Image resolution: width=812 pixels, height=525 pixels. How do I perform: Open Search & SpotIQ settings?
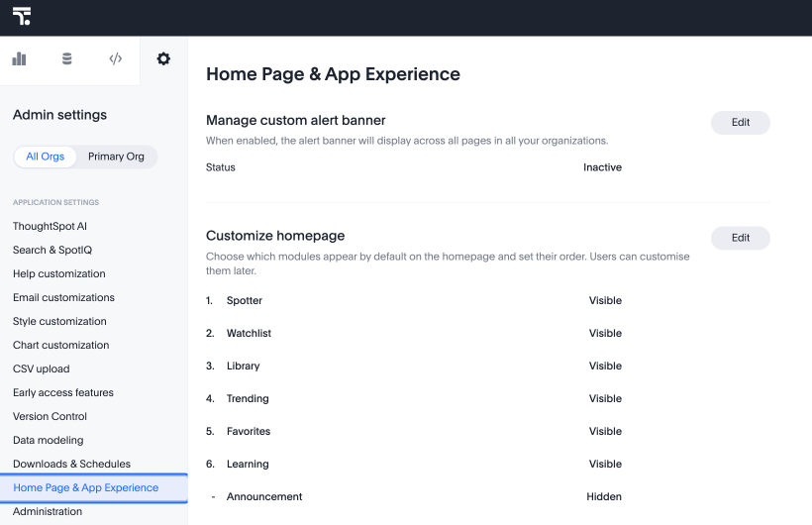point(52,250)
